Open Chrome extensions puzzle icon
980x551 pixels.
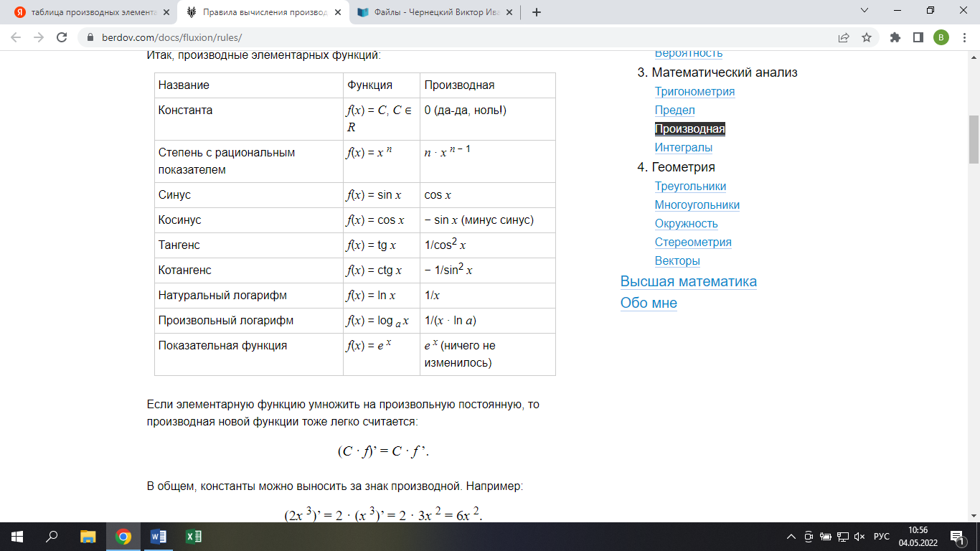click(895, 37)
